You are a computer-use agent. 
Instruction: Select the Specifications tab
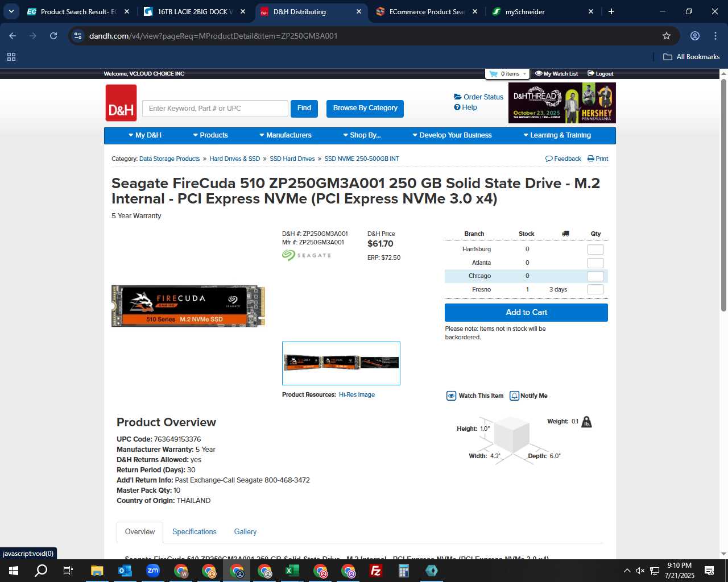(x=195, y=532)
